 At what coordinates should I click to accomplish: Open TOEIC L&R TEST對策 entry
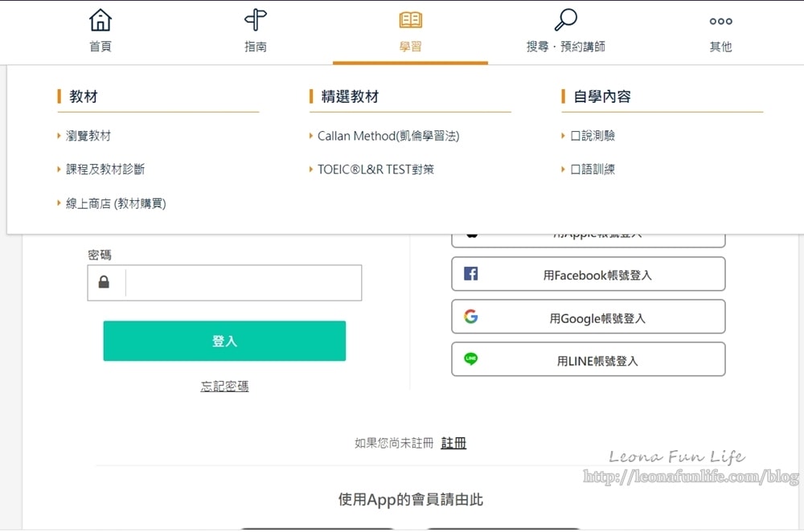[x=375, y=170]
